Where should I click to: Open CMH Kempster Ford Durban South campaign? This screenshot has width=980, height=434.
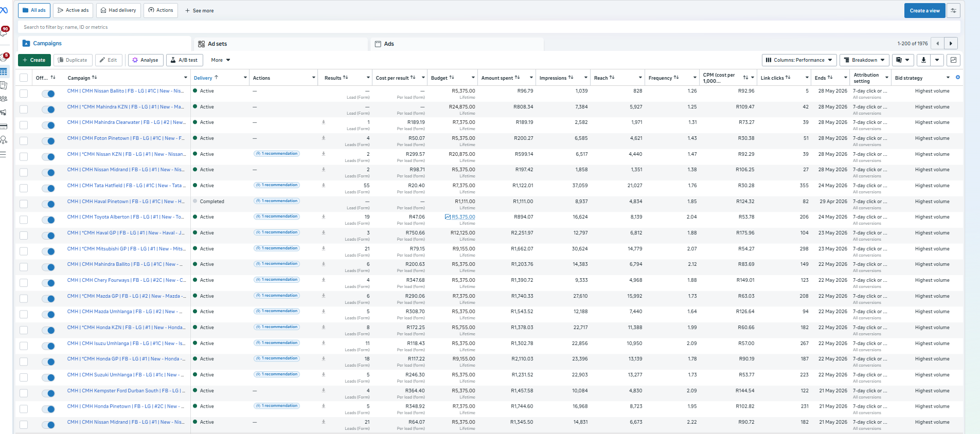[x=127, y=391]
